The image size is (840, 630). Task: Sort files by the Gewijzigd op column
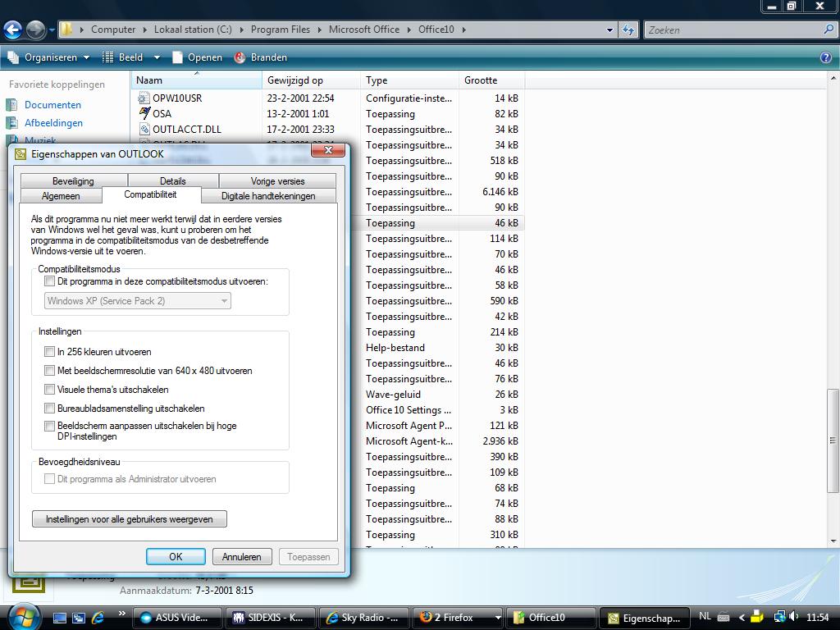311,80
